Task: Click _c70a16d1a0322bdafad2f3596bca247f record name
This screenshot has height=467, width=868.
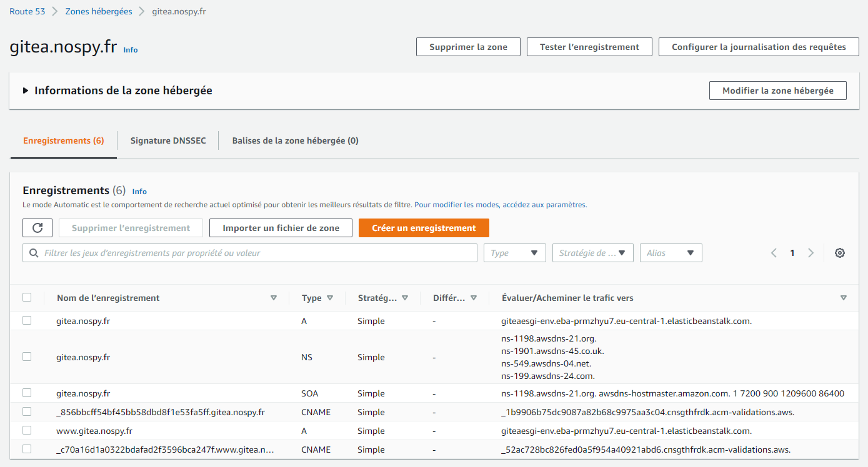Action: [165, 450]
